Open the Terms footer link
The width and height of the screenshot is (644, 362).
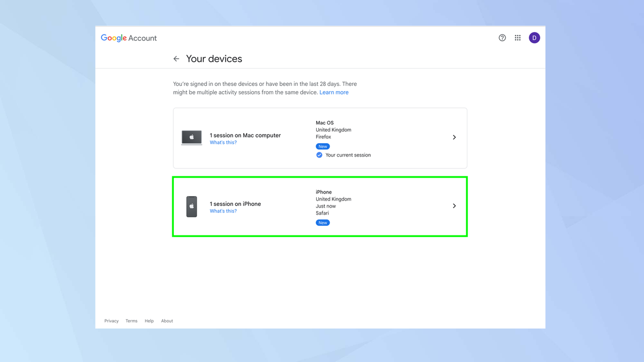point(131,321)
